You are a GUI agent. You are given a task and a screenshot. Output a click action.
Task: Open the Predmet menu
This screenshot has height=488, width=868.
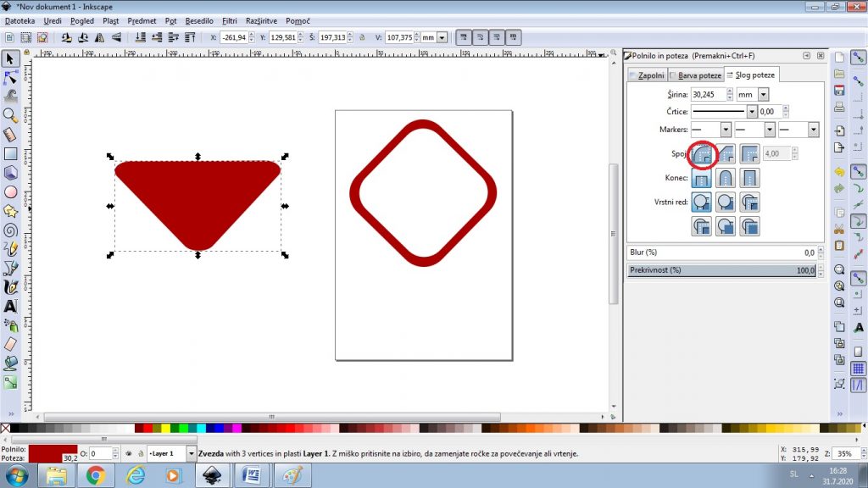142,21
